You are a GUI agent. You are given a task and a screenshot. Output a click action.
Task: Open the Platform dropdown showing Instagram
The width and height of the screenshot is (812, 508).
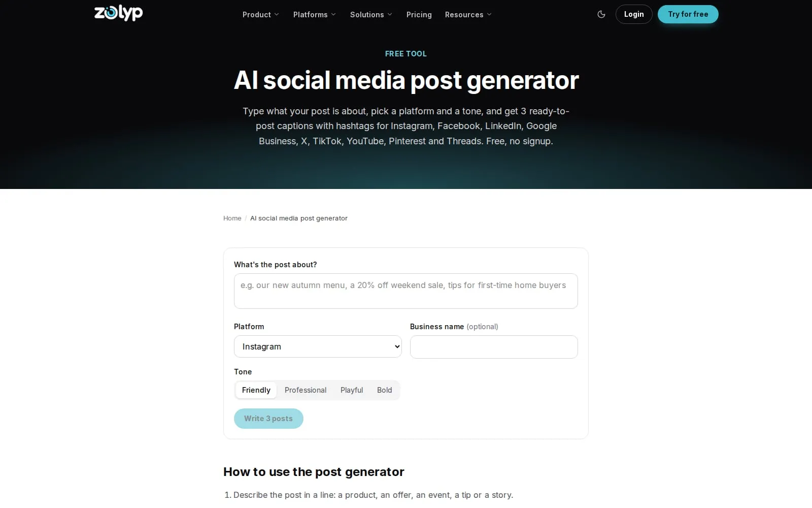click(318, 346)
